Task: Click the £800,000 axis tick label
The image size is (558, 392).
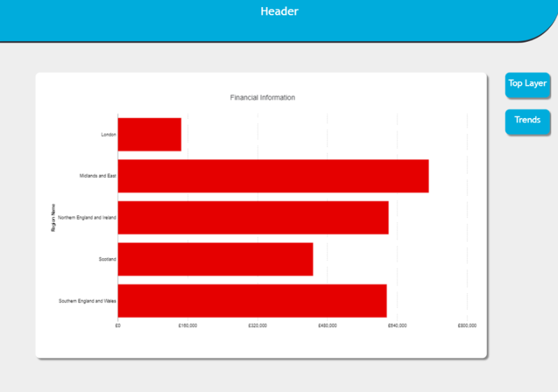Action: [467, 326]
